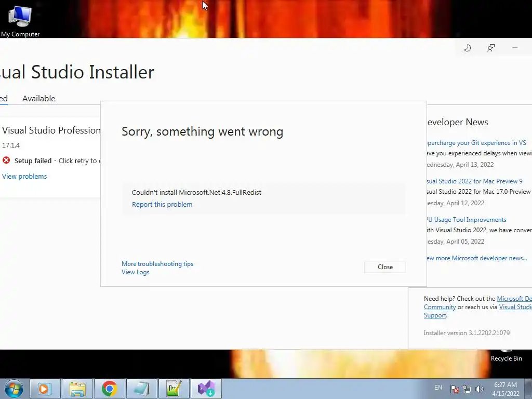This screenshot has width=532, height=399.
Task: Click the Developer News heading
Action: pos(457,122)
